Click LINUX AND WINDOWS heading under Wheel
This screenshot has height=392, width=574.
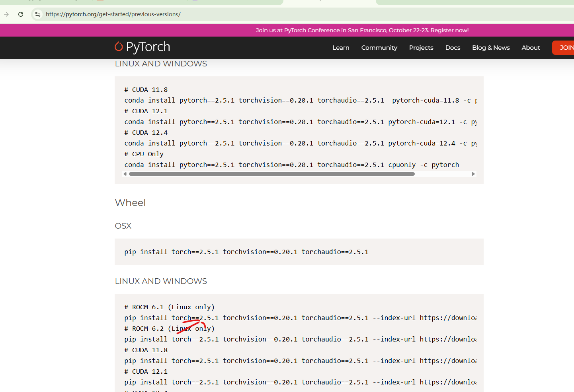pyautogui.click(x=161, y=281)
